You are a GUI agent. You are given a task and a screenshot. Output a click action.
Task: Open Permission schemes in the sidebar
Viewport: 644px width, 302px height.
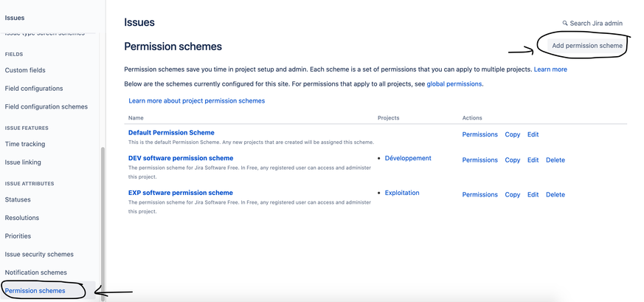click(x=35, y=290)
